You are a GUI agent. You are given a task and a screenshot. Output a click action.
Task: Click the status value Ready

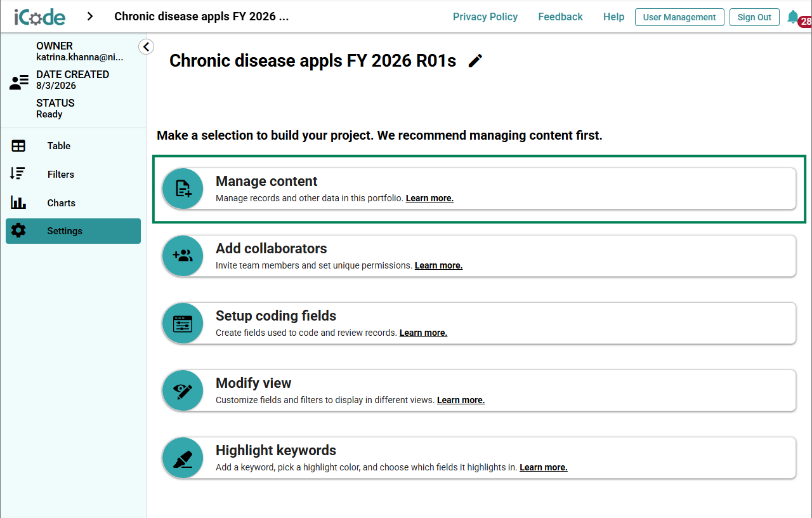coord(49,114)
